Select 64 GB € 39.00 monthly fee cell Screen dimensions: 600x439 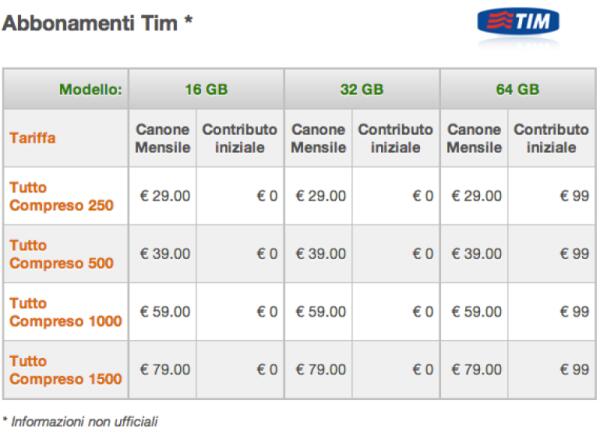tap(474, 254)
